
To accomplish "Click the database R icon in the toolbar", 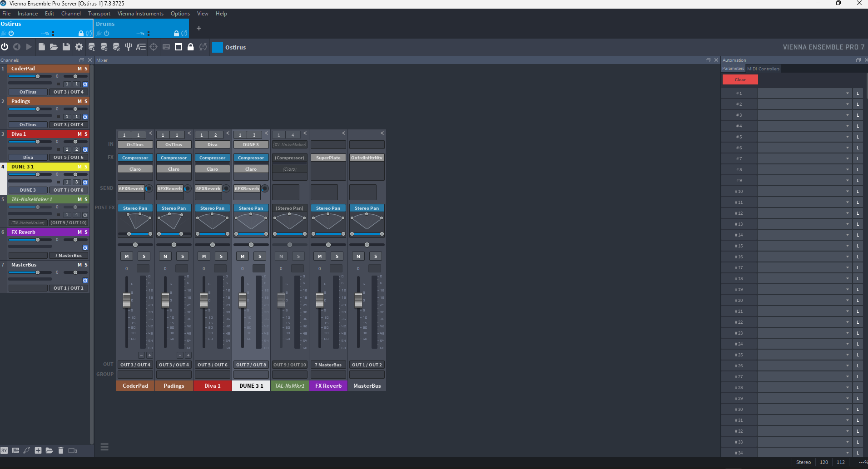I will click(116, 47).
